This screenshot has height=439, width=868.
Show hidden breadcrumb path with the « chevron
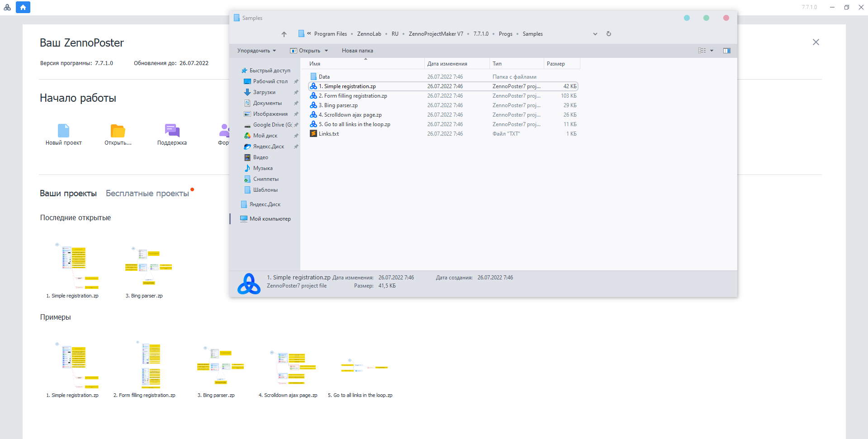309,33
